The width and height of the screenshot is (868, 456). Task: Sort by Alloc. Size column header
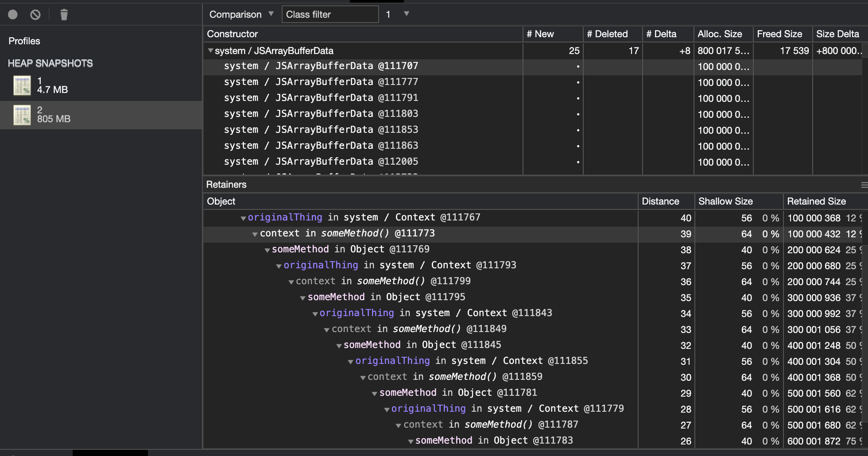click(x=724, y=34)
